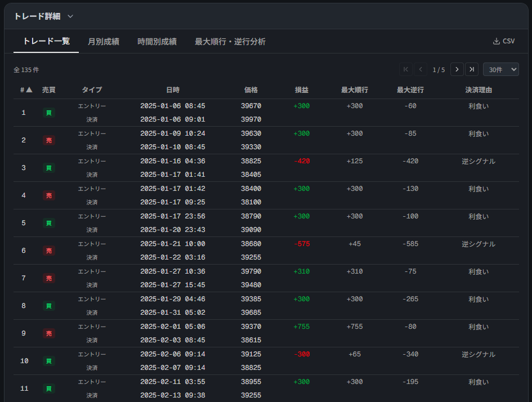
Task: Jump to the last page icon
Action: (472, 70)
